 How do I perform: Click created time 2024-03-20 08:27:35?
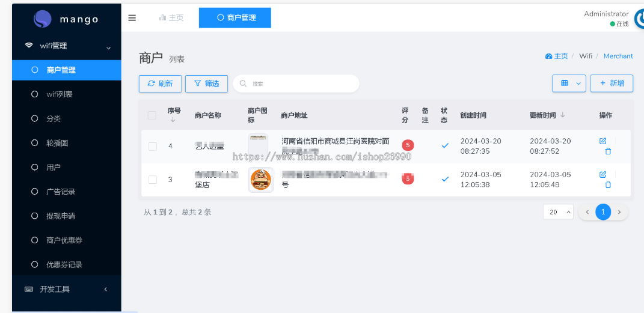click(481, 146)
